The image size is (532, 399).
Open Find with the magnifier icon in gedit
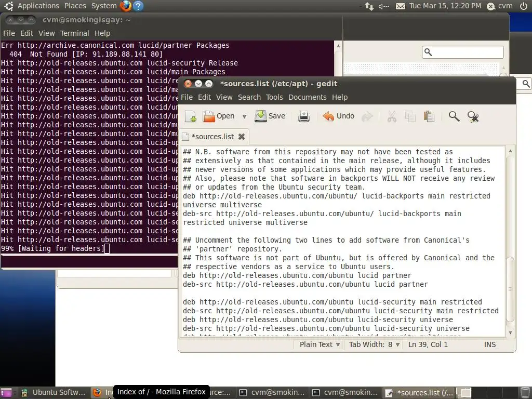click(454, 116)
